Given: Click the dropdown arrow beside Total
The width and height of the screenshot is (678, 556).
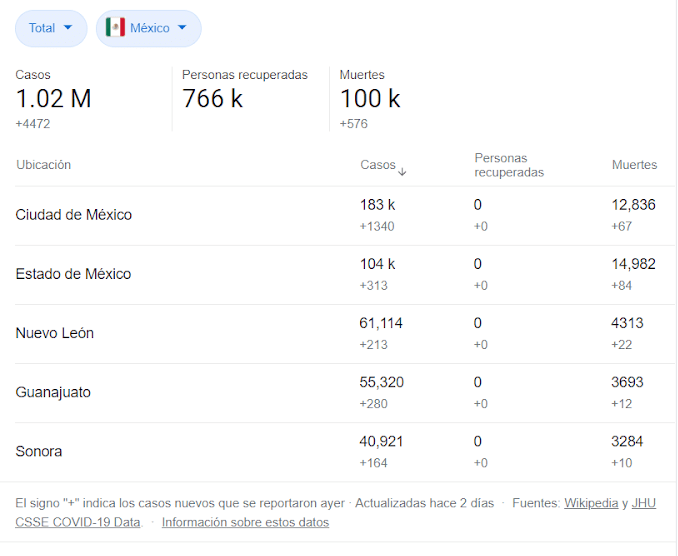Looking at the screenshot, I should [68, 28].
